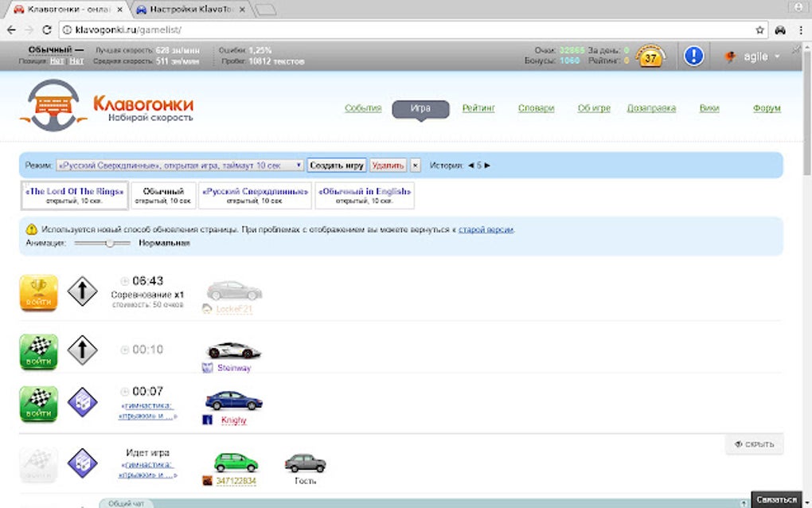Click the purple dictionary icon in the Knighy row
Screen dimensions: 812x508
coord(82,402)
